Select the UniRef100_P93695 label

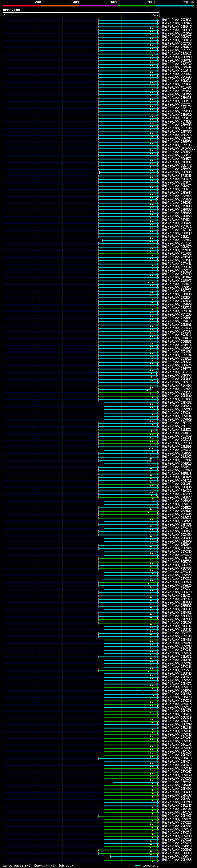(177, 78)
